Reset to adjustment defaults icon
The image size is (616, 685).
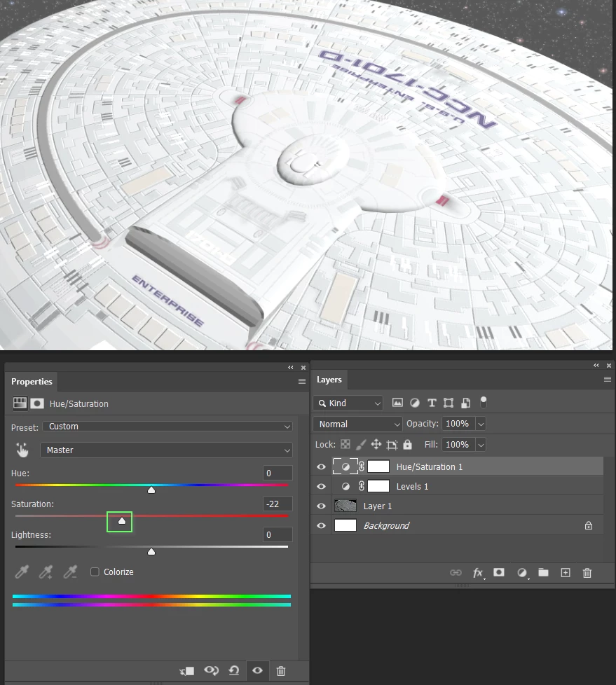point(234,670)
